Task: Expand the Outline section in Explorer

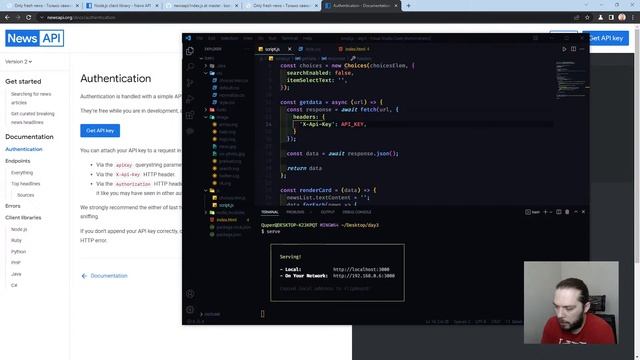Action: tap(210, 314)
